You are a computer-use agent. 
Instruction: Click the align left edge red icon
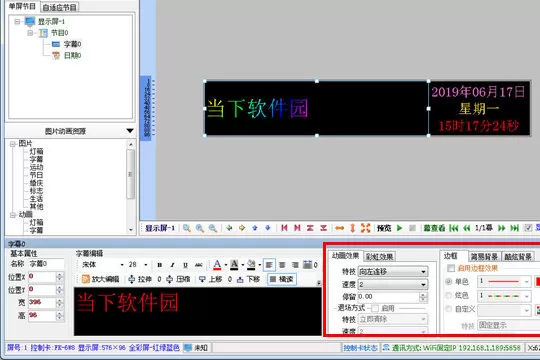click(x=284, y=228)
